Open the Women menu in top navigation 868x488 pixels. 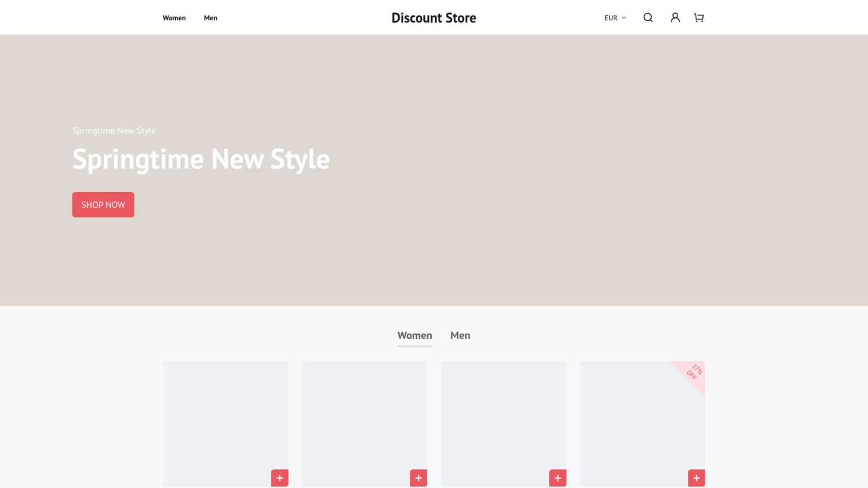pos(174,18)
